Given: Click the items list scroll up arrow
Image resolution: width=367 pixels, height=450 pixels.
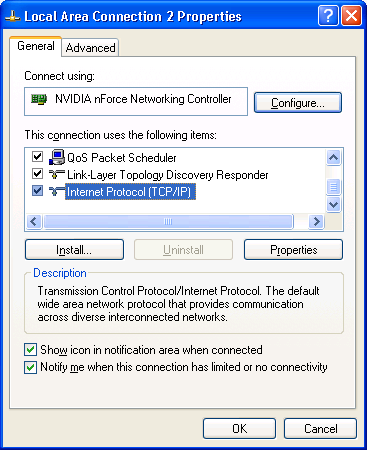Looking at the screenshot, I should (x=333, y=157).
